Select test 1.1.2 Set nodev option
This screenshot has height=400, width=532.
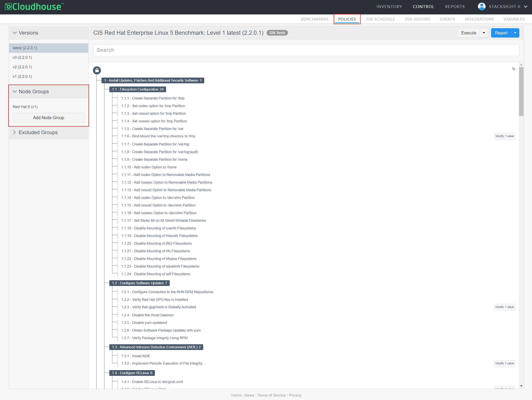tap(153, 106)
